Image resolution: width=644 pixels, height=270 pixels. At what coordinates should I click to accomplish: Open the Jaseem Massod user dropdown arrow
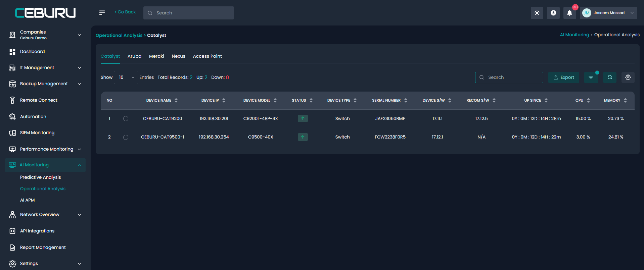pos(632,13)
